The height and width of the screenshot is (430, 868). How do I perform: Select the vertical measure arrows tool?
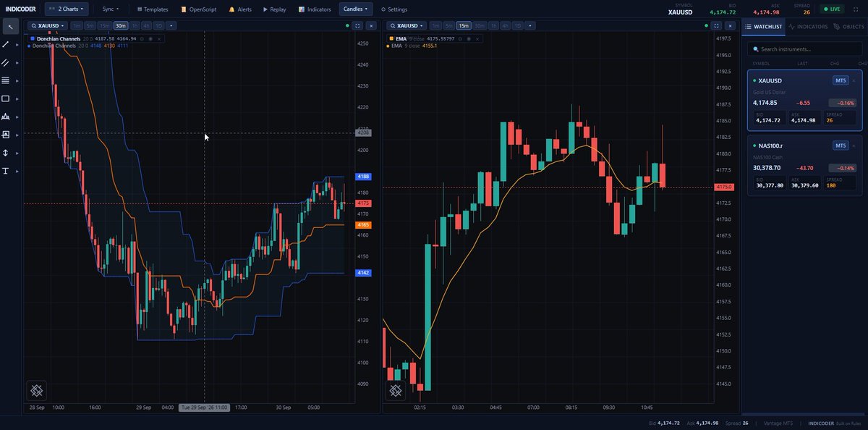point(6,153)
